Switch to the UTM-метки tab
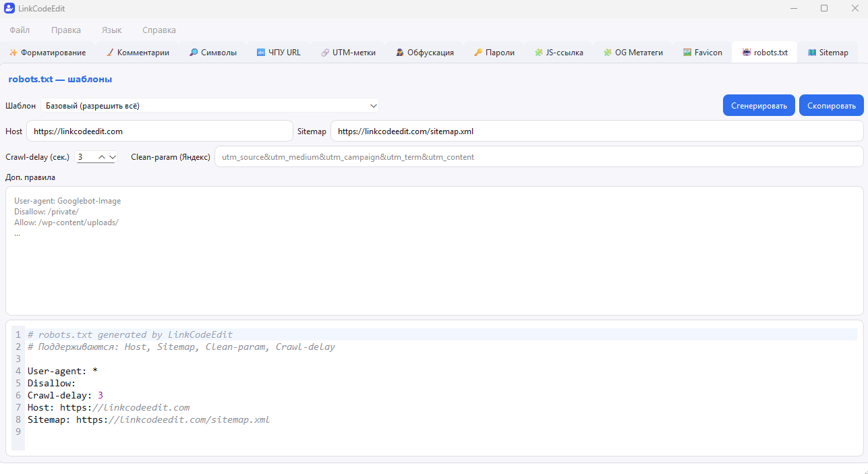The image size is (868, 474). (348, 53)
